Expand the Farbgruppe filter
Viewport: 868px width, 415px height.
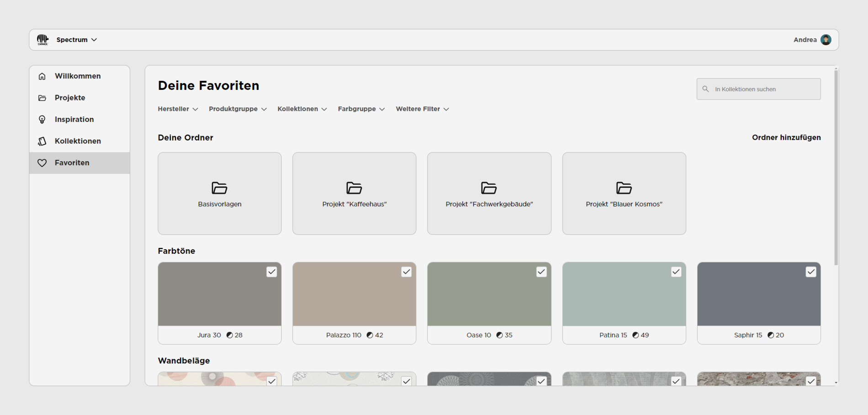[x=361, y=109]
